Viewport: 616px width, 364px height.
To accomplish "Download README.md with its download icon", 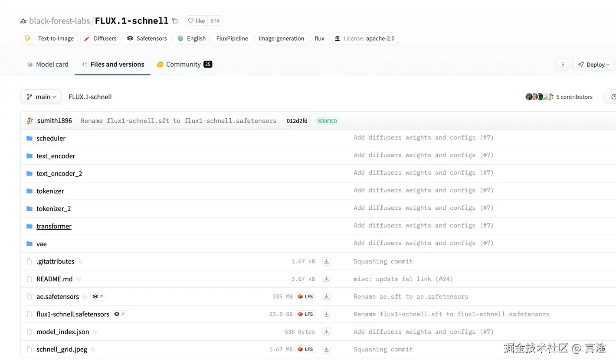I will pos(327,279).
